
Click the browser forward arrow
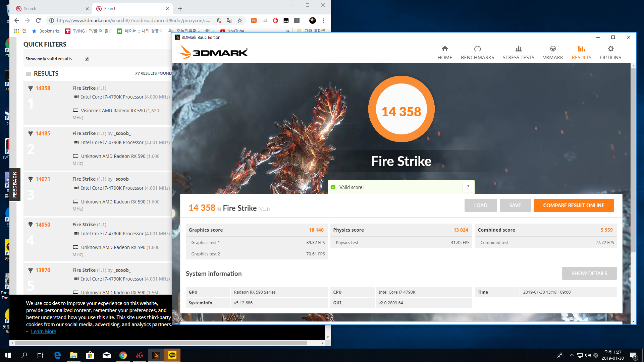pos(28,20)
